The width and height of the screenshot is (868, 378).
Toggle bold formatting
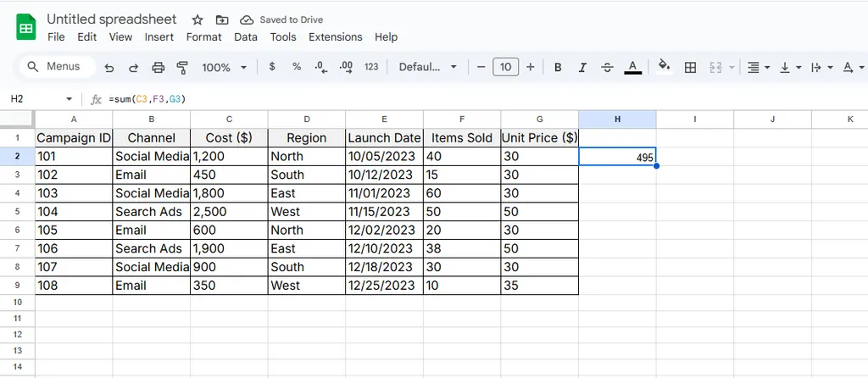click(x=558, y=67)
